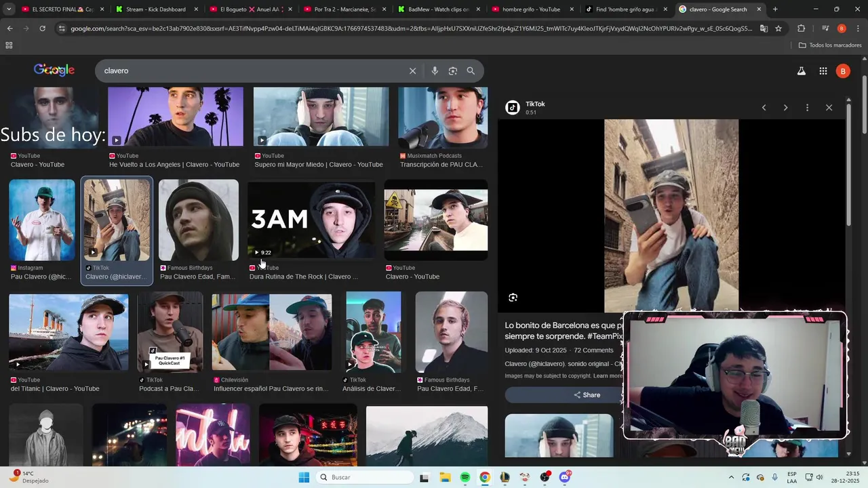The image size is (868, 488).
Task: Open the Google account avatar B
Action: pyautogui.click(x=843, y=70)
